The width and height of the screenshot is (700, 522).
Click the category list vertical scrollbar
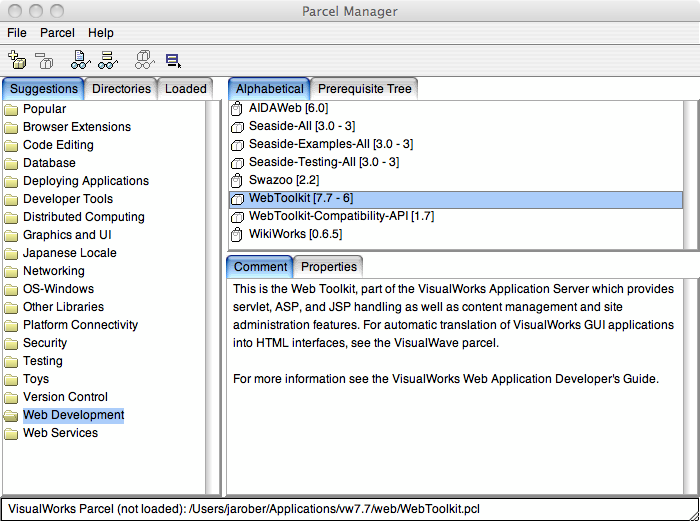coord(213,298)
